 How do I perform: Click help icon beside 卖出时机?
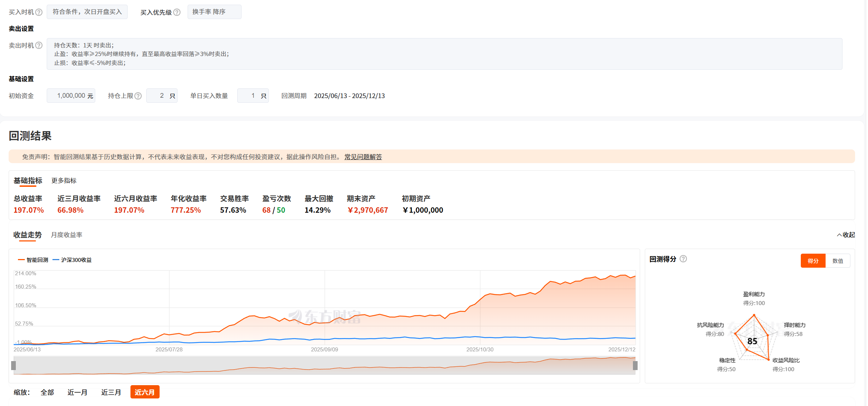point(39,45)
